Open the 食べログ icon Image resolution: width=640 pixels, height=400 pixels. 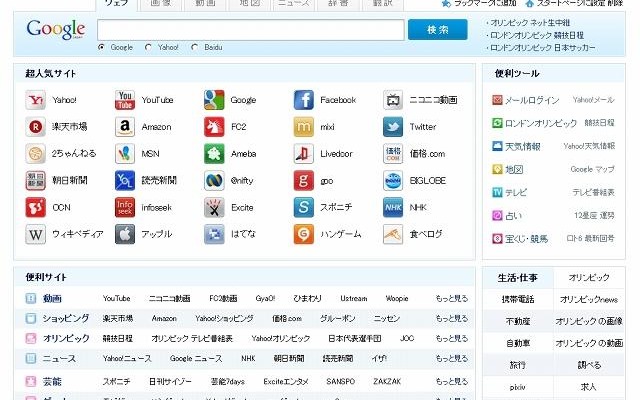coord(393,234)
